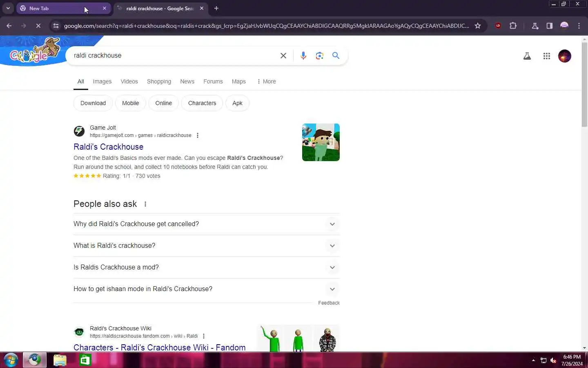Click into the Google search text field
The width and height of the screenshot is (588, 368).
click(174, 56)
